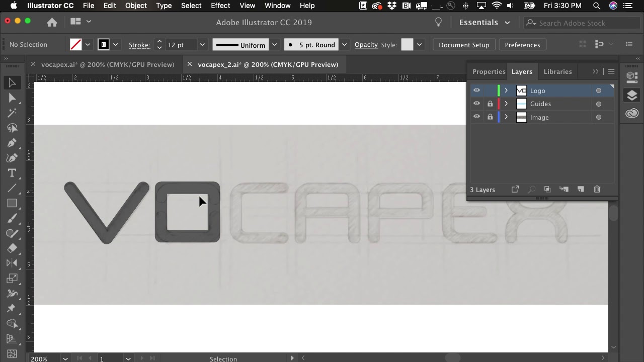Open the Layers dock icon on right strip
The image size is (644, 362).
[632, 96]
